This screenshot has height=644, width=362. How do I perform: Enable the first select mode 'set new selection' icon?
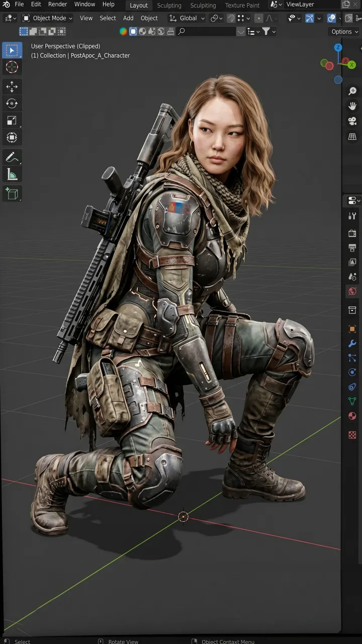[x=24, y=31]
